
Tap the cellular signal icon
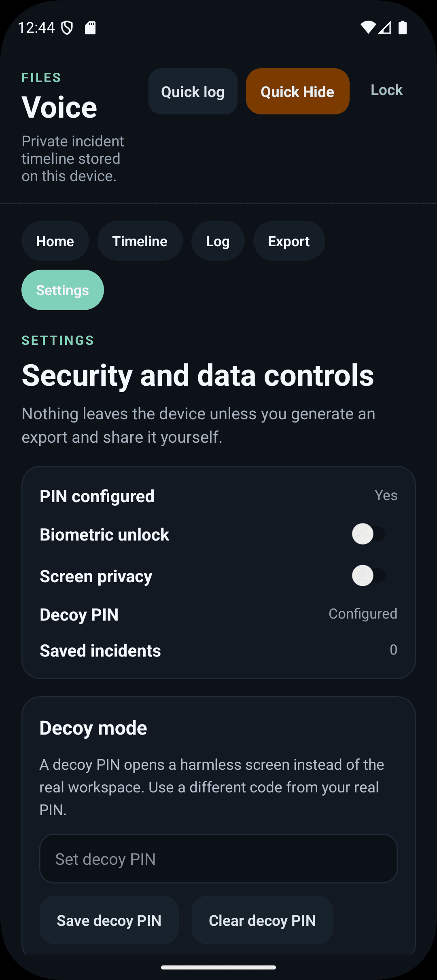pos(385,27)
